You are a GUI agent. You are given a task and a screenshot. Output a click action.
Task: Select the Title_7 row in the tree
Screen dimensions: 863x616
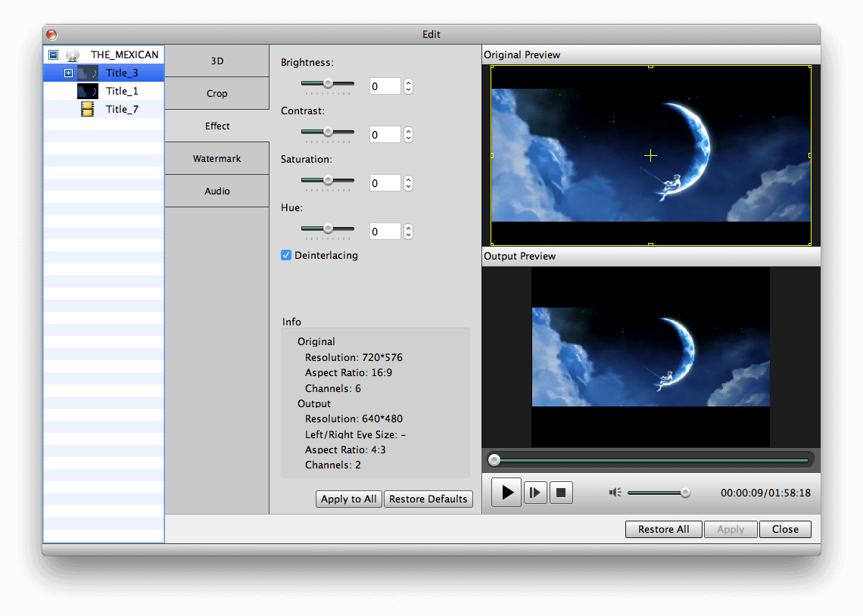104,109
